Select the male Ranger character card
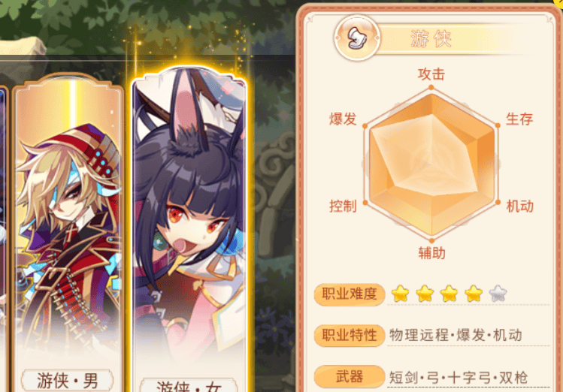Screen dimensions: 563x392 68,233
